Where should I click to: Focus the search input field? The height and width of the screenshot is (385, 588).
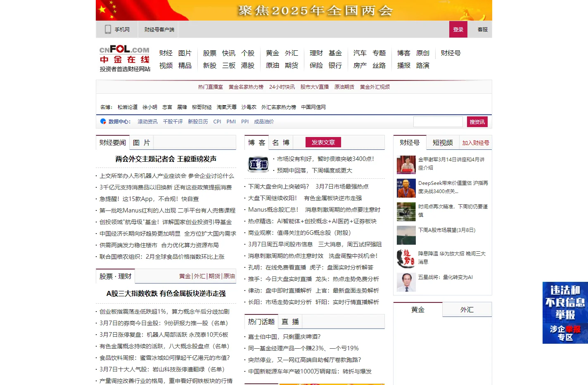[438, 122]
